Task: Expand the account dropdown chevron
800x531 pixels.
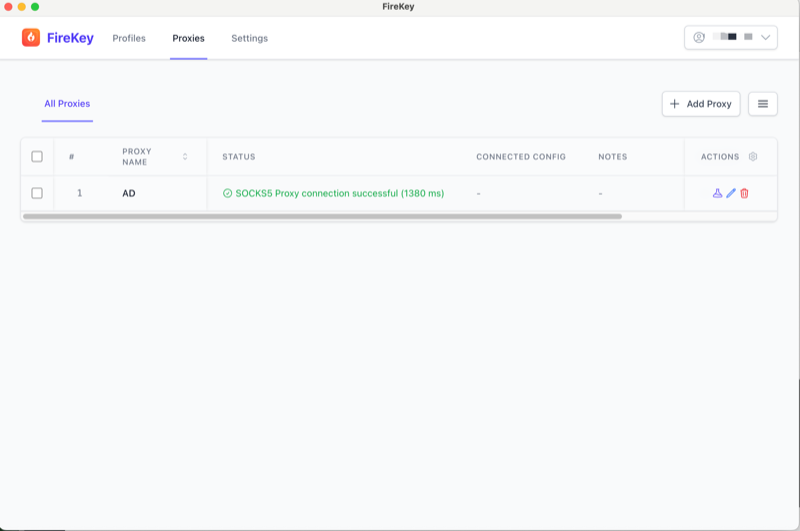Action: pyautogui.click(x=766, y=38)
